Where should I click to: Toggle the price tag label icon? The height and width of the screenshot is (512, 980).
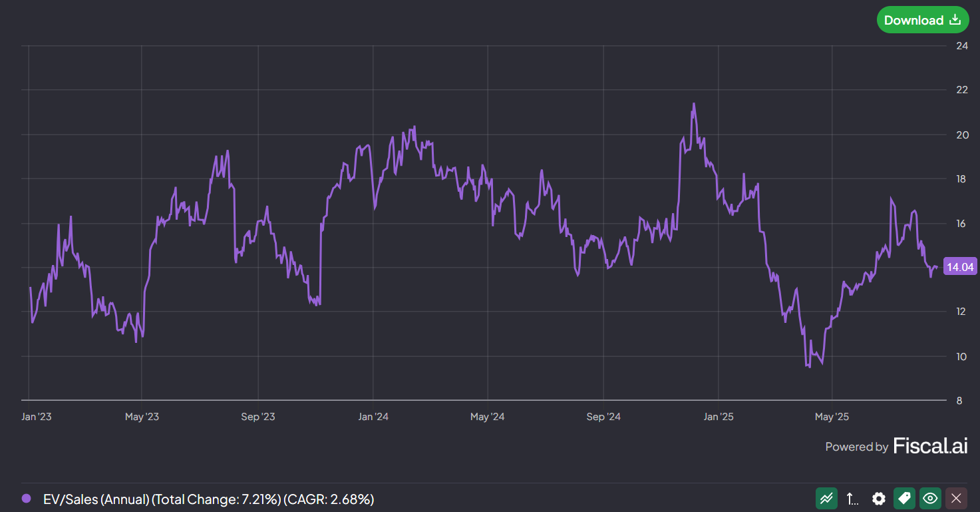[x=903, y=498]
